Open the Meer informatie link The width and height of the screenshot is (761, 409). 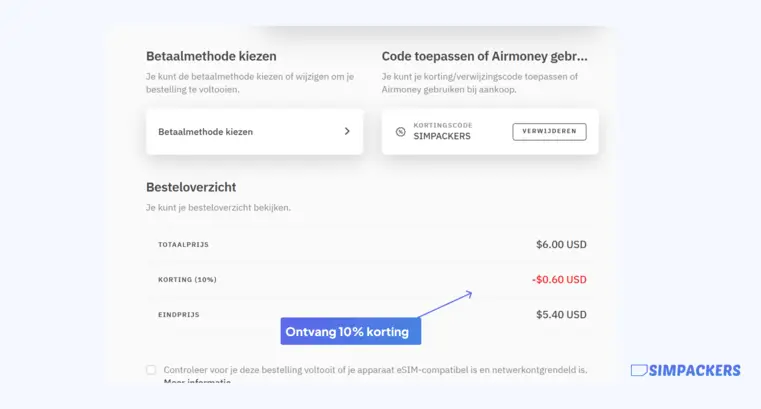click(x=197, y=382)
